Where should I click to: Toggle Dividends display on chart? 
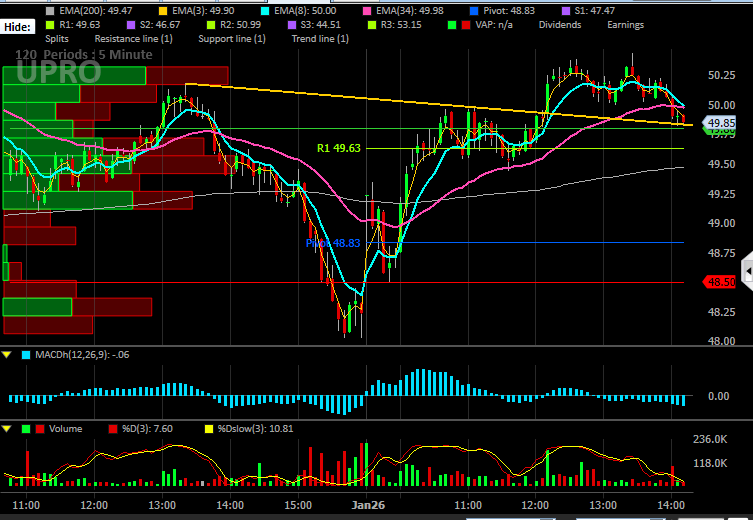point(560,25)
